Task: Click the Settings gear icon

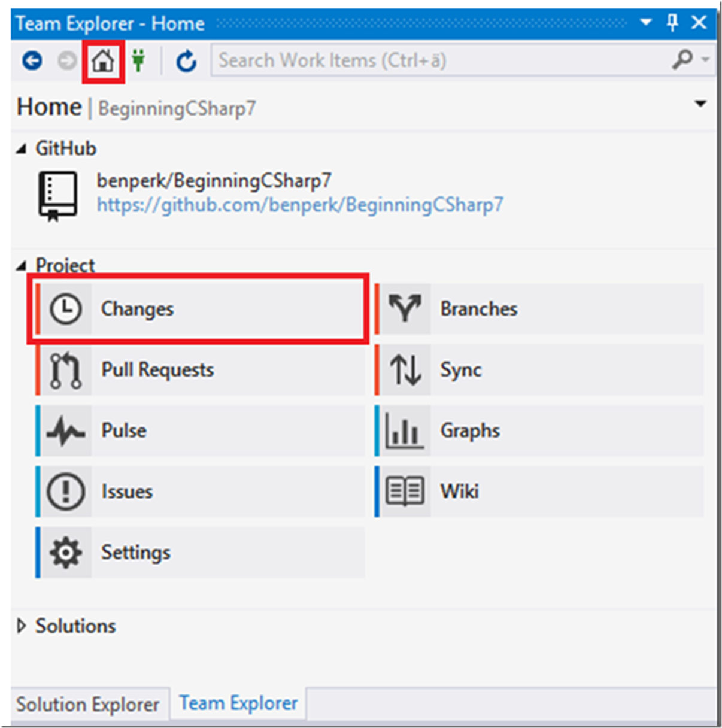Action: coord(65,553)
